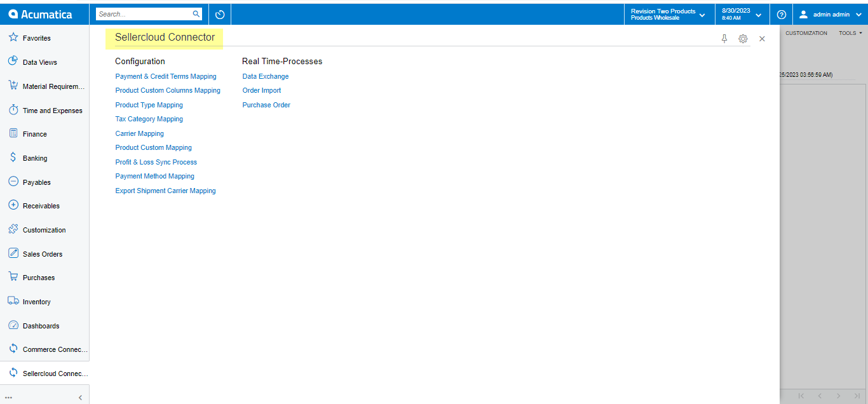Click the Data Views chart icon
The height and width of the screenshot is (404, 868).
point(13,62)
